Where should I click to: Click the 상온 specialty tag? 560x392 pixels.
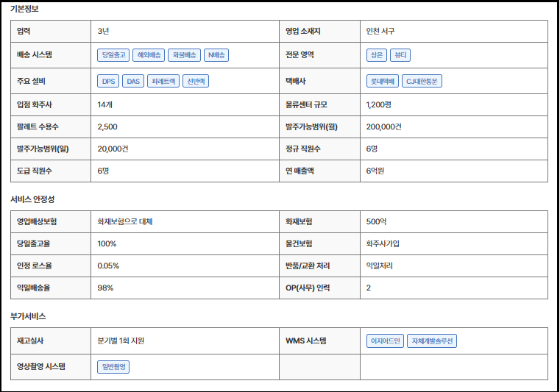point(375,55)
